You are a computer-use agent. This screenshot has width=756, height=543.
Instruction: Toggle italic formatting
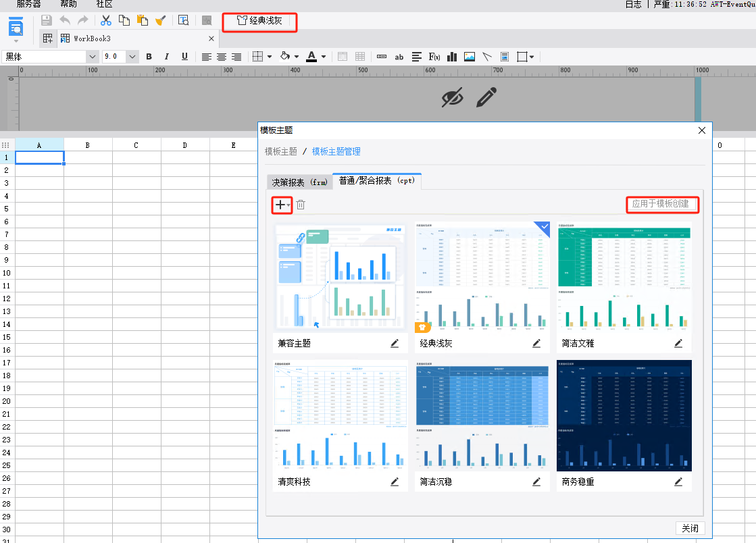tap(166, 57)
